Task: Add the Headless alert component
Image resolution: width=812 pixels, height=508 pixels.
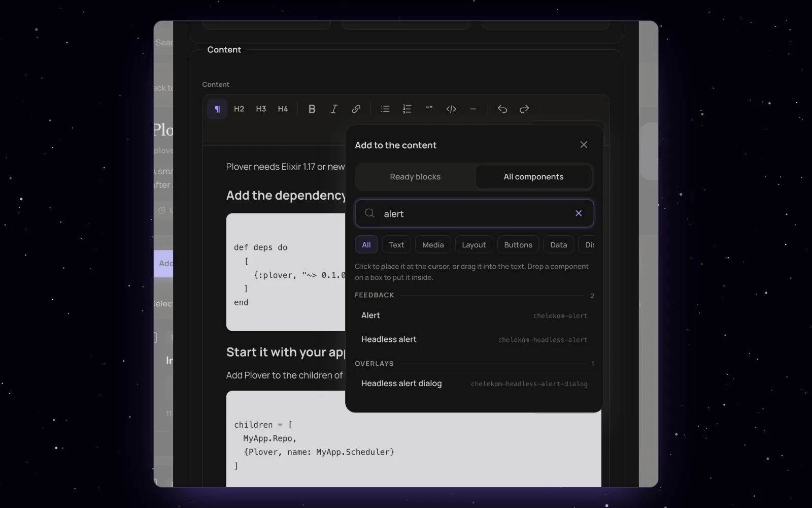Action: pyautogui.click(x=475, y=339)
